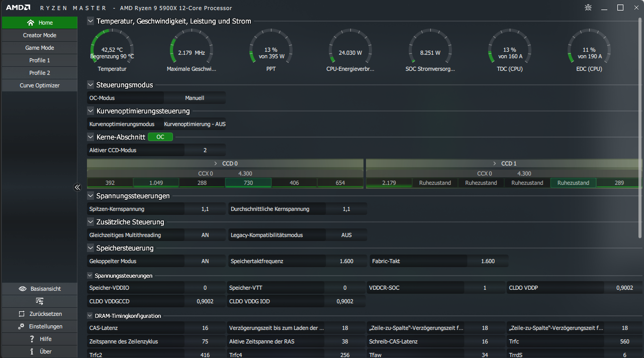Click Fabric-Takt value 1.600

[x=488, y=261]
